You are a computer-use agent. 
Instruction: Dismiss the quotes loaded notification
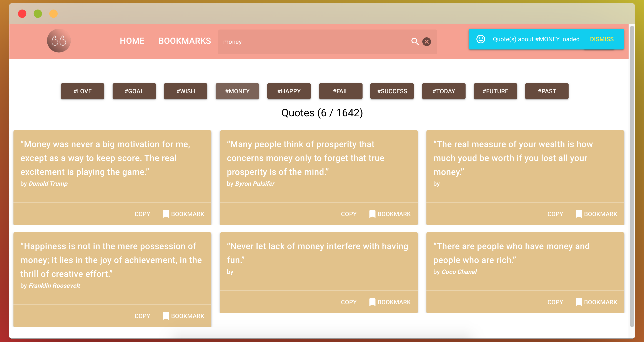[601, 39]
